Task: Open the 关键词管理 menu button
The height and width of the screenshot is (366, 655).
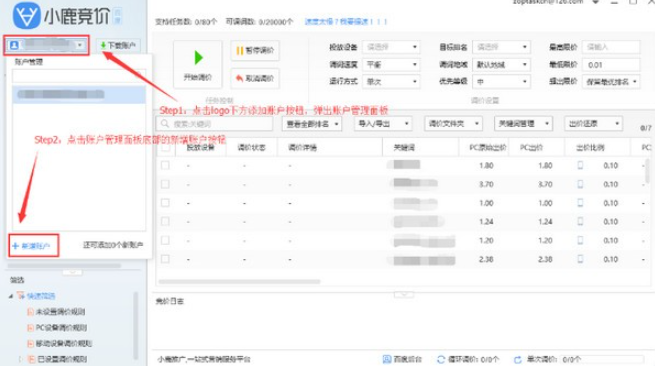Action: coord(523,124)
